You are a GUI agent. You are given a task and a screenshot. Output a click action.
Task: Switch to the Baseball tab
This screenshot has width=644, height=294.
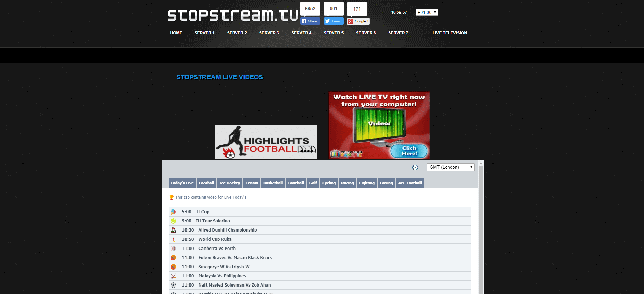(x=296, y=183)
